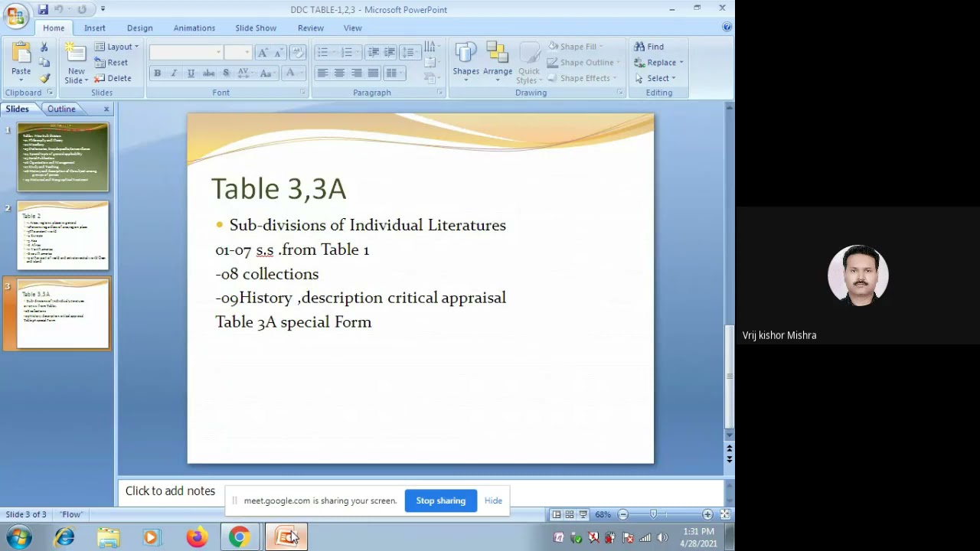Click Reset slide button
Viewport: 980px width, 551px height.
(x=111, y=63)
